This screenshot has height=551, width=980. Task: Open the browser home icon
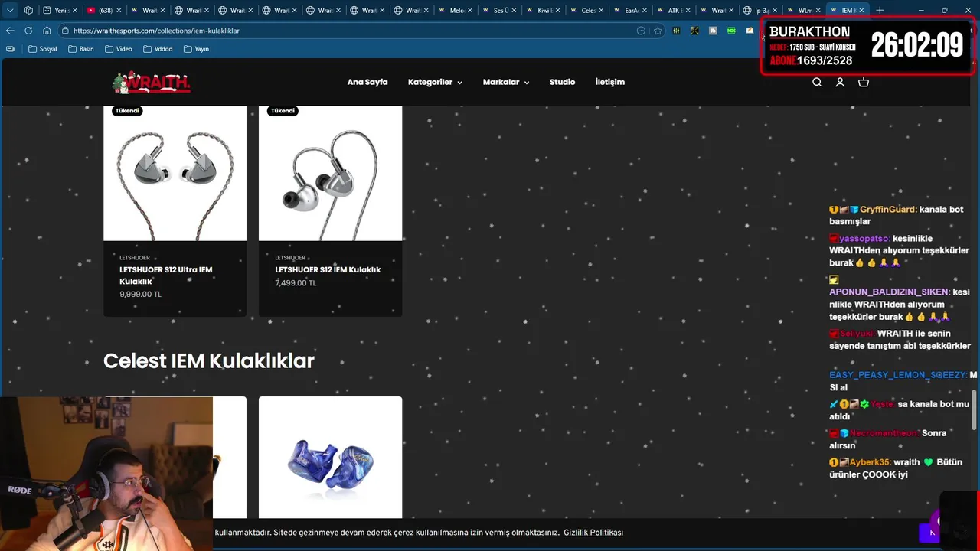(x=47, y=31)
